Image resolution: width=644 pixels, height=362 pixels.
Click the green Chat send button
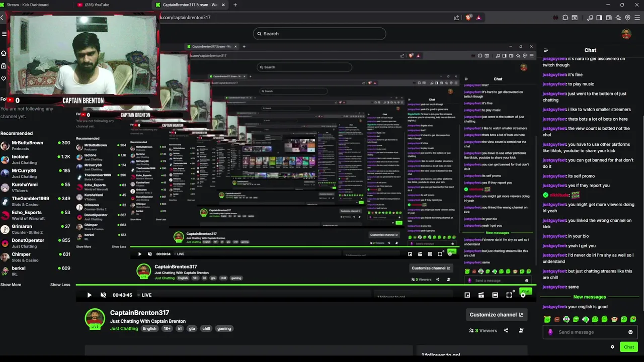(629, 347)
